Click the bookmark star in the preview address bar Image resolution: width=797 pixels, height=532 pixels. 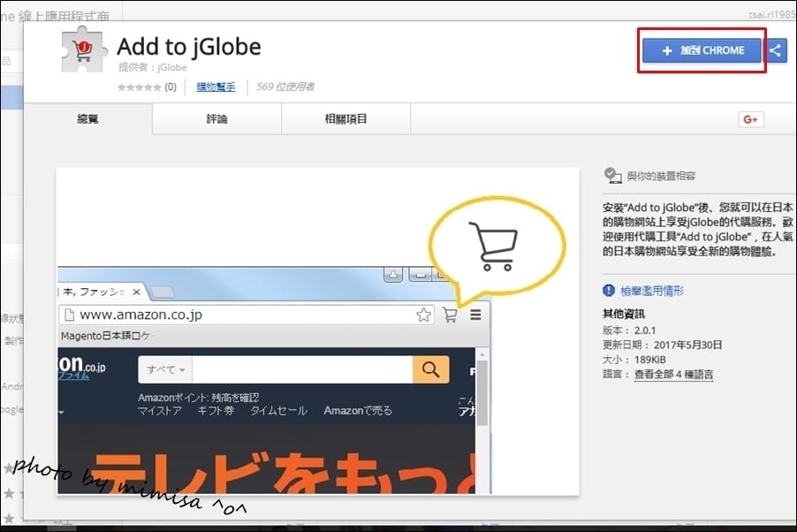[x=423, y=314]
